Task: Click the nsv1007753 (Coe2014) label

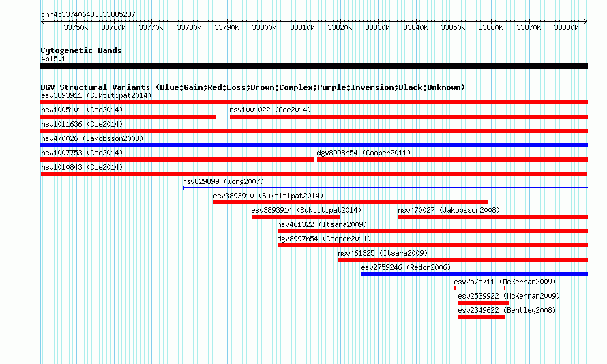Action: pos(82,153)
